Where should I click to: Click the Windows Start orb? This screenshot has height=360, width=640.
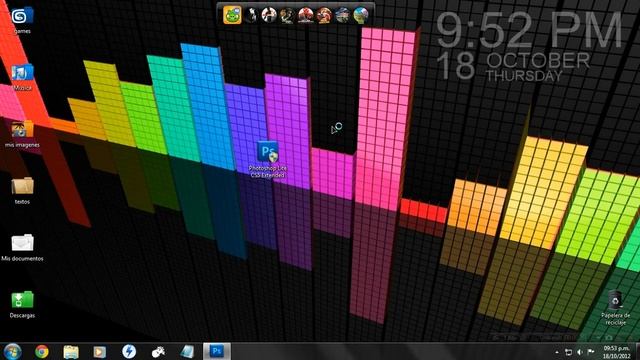(13, 351)
